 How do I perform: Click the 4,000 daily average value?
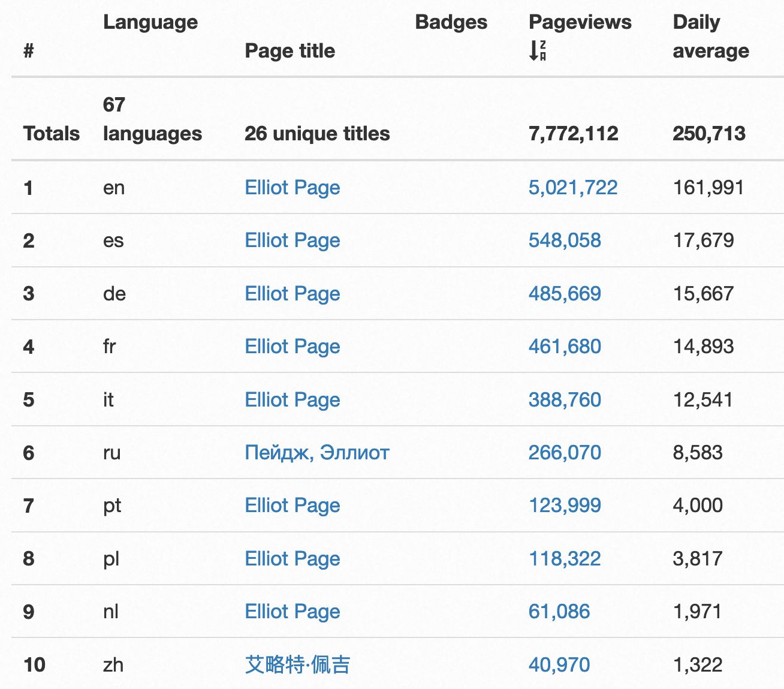(x=698, y=506)
